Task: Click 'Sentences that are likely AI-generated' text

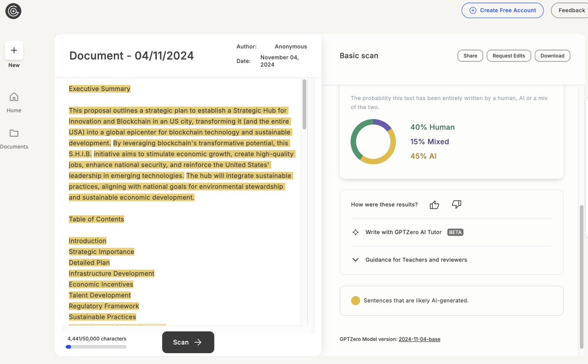Action: point(416,301)
